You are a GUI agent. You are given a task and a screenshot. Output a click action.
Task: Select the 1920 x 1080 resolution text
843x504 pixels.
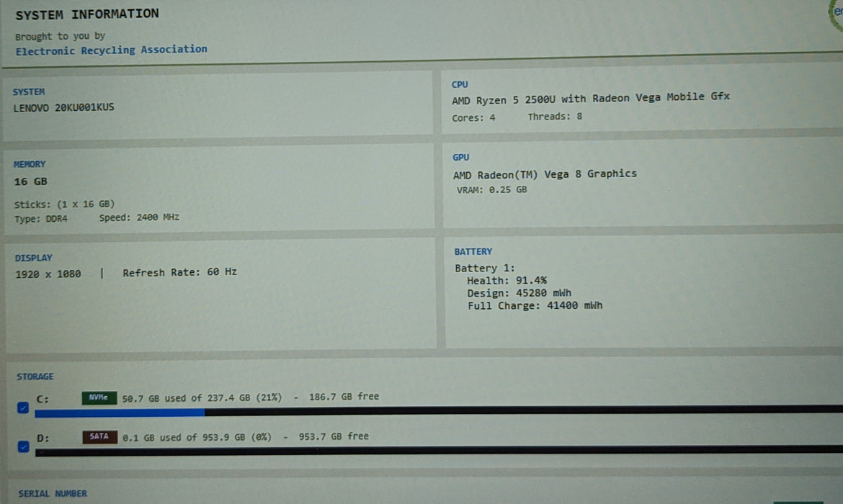(48, 274)
